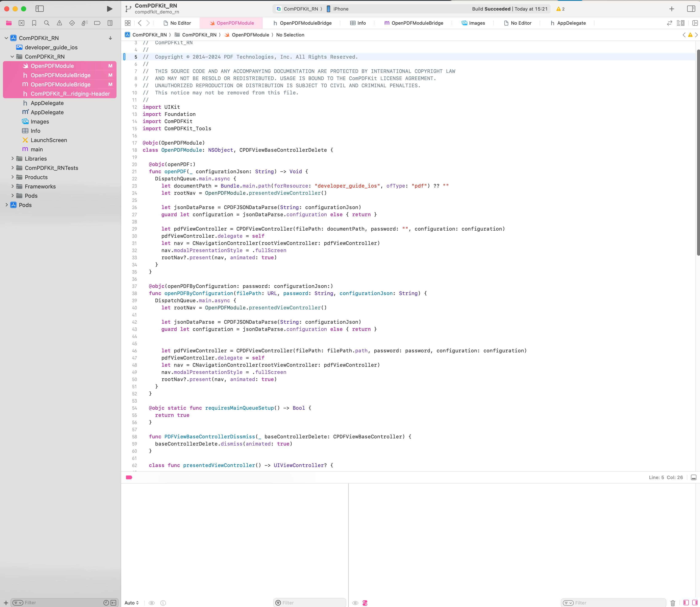
Task: Expand the Libraries folder
Action: [x=12, y=158]
